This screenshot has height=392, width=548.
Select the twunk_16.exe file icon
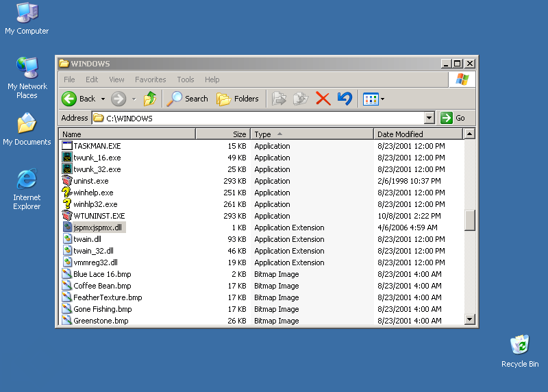click(x=66, y=158)
